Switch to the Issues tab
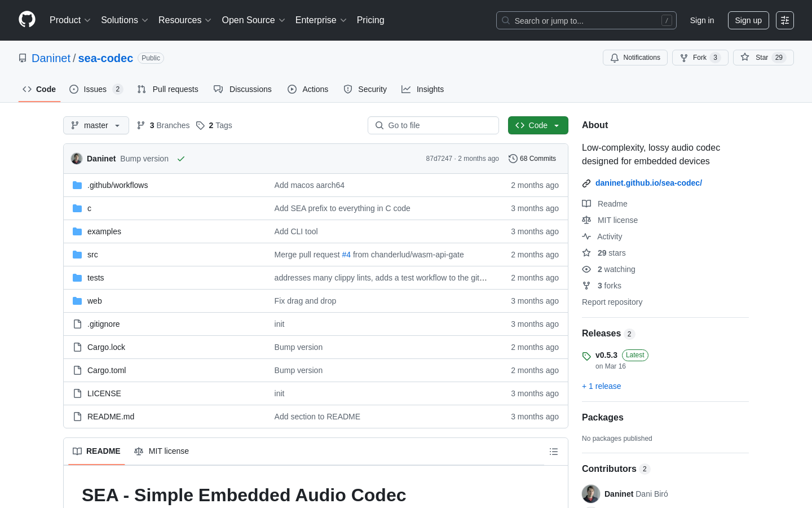Image resolution: width=812 pixels, height=508 pixels. click(96, 89)
